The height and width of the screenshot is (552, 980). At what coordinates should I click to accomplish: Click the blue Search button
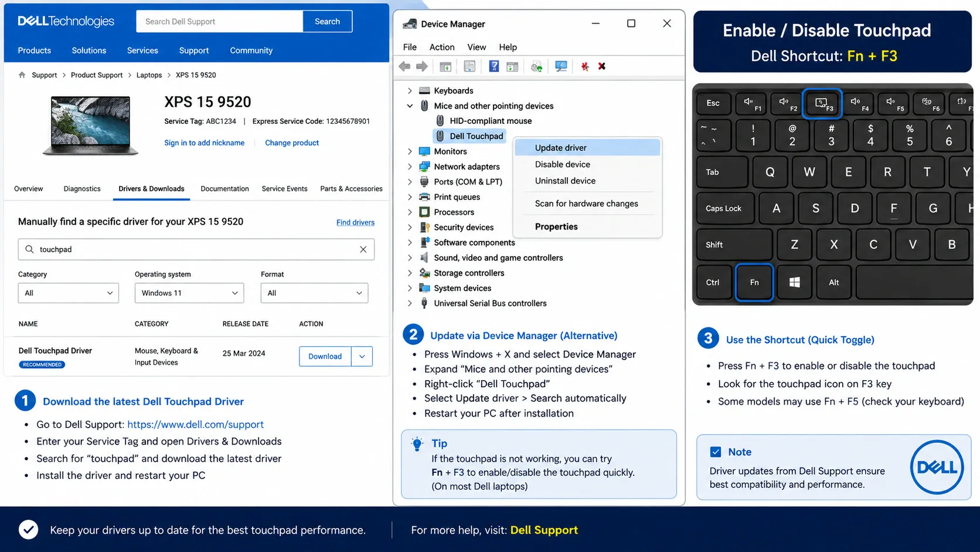[327, 22]
